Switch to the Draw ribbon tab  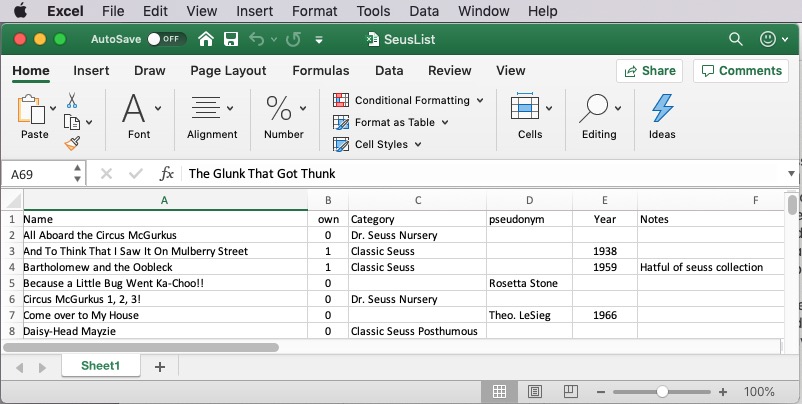[149, 71]
